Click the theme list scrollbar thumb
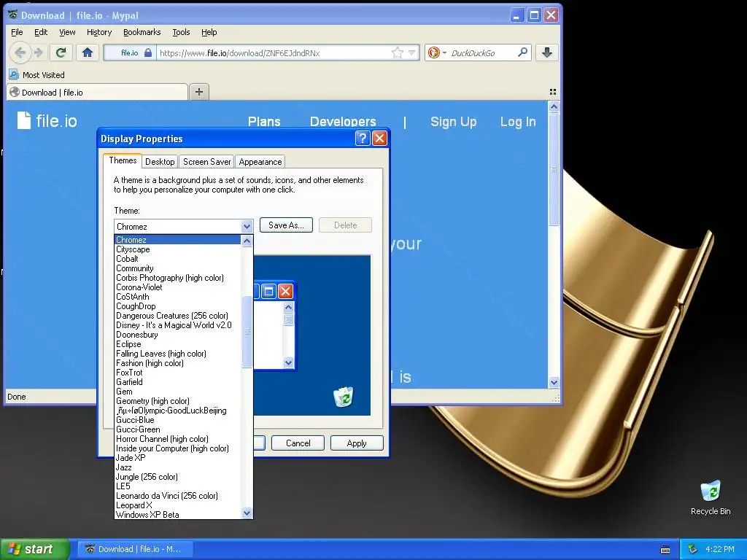This screenshot has width=747, height=560. (247, 332)
